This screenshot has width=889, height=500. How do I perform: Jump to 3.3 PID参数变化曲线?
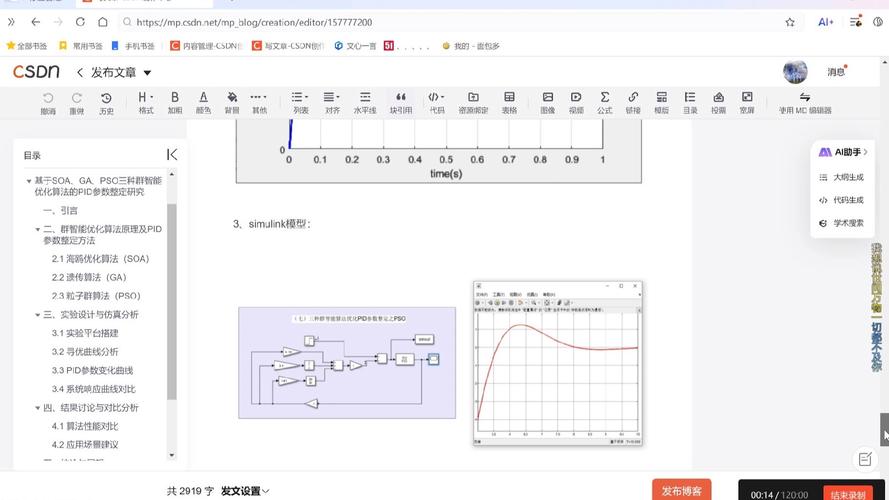pos(92,371)
